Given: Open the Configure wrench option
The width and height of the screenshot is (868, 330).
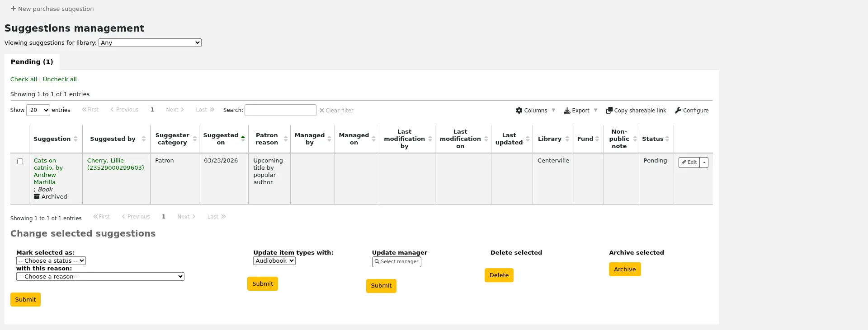Looking at the screenshot, I should (x=691, y=110).
